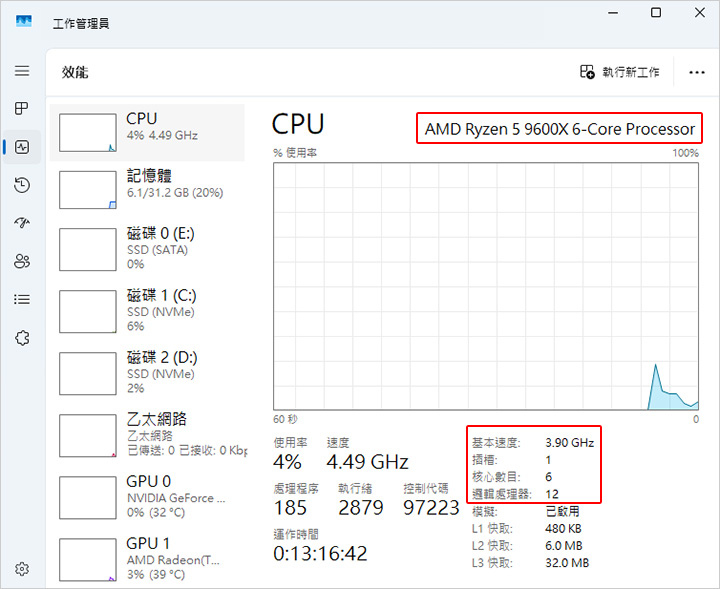Open the Services puzzle icon

(22, 338)
